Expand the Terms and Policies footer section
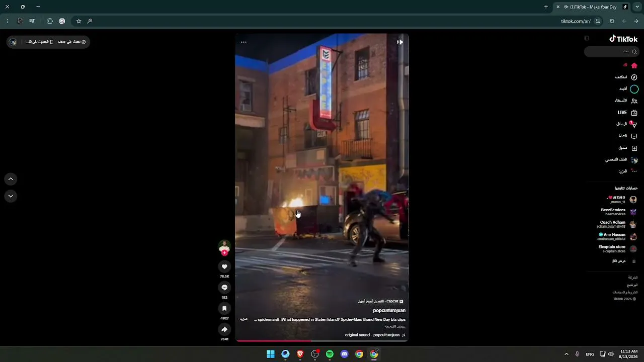644x362 pixels. tap(625, 292)
